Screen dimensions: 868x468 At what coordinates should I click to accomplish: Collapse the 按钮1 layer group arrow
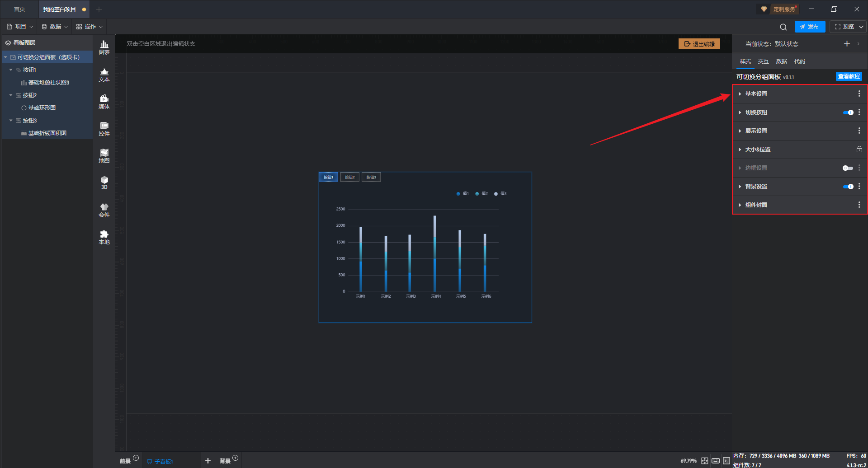pos(11,70)
